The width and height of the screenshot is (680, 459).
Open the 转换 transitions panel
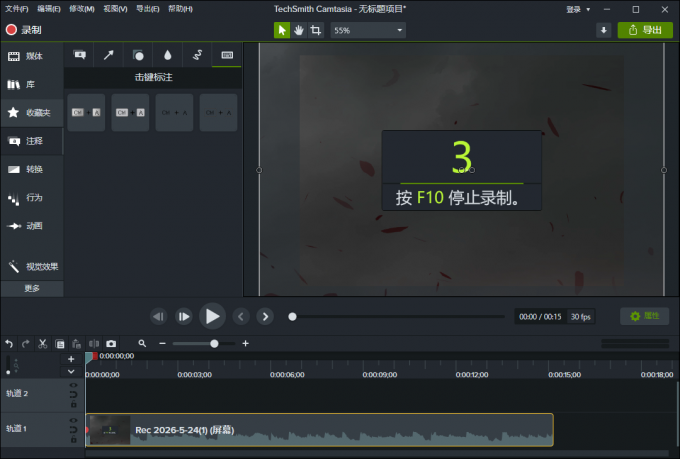(32, 169)
